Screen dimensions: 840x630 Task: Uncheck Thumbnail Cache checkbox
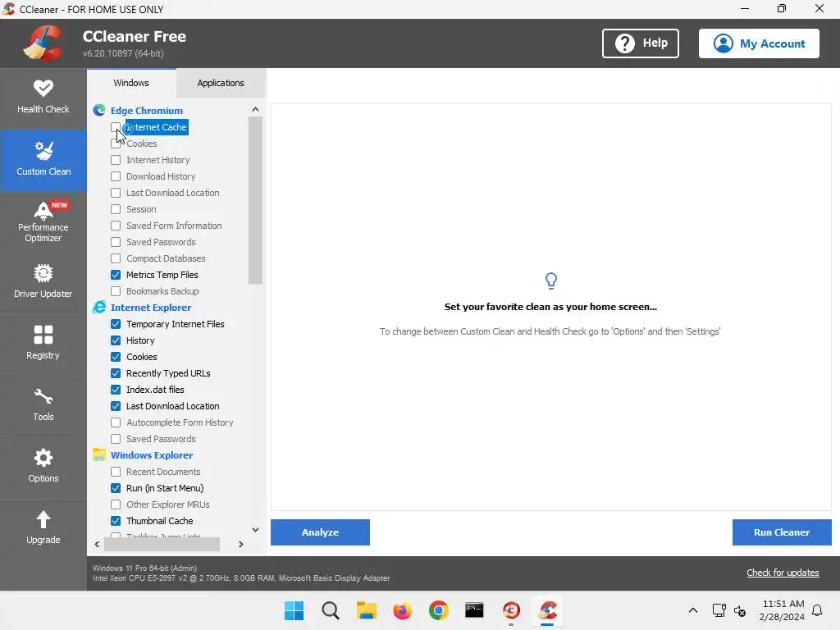[116, 521]
